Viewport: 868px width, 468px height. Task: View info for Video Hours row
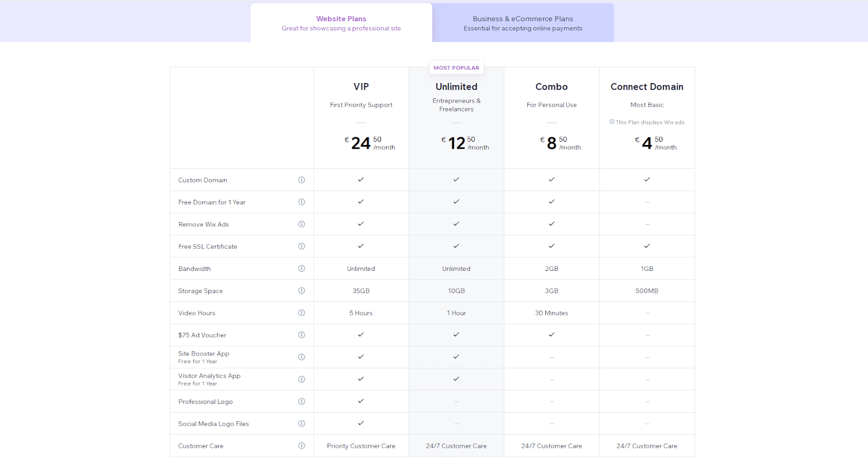pyautogui.click(x=302, y=313)
